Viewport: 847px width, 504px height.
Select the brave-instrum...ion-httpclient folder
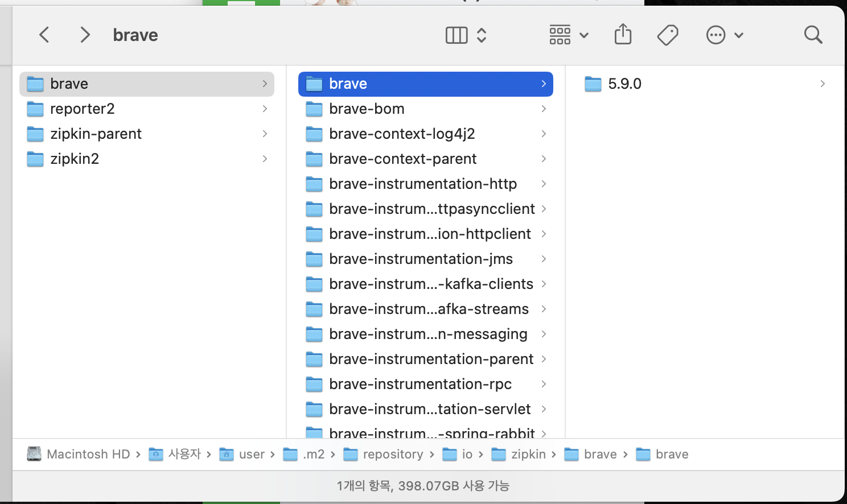click(x=426, y=234)
